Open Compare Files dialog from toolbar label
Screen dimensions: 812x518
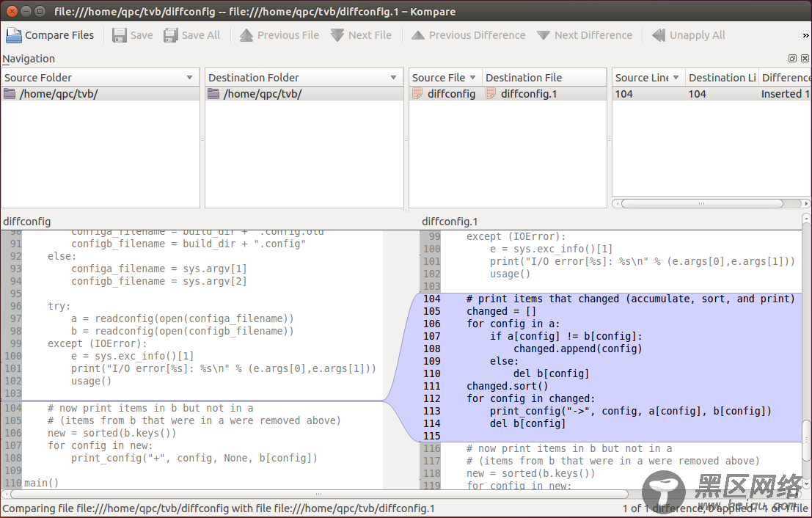pyautogui.click(x=59, y=35)
